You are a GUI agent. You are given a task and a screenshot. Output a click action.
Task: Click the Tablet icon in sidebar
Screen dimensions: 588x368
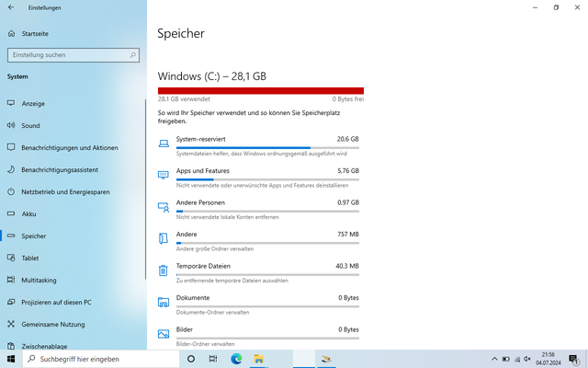pyautogui.click(x=11, y=258)
